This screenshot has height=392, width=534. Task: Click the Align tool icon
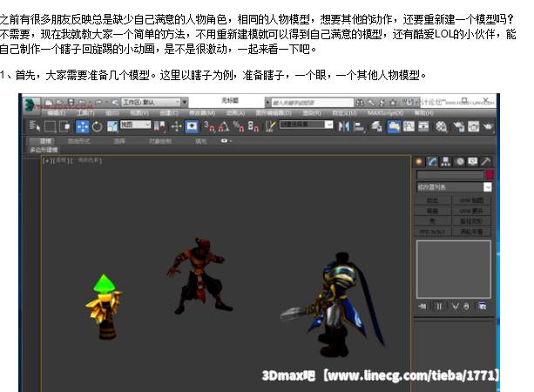point(359,126)
